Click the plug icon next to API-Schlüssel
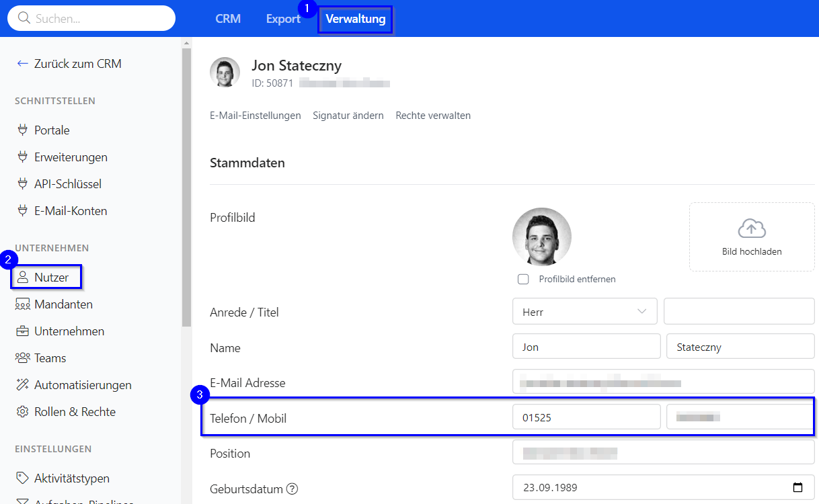Viewport: 819px width, 504px height. (23, 184)
